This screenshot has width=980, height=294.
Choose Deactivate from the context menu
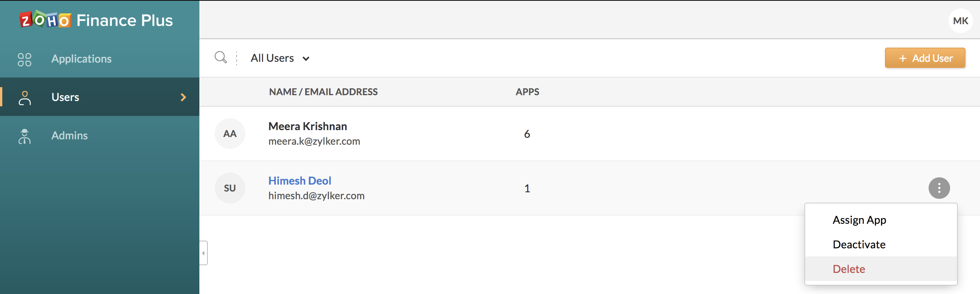click(859, 244)
